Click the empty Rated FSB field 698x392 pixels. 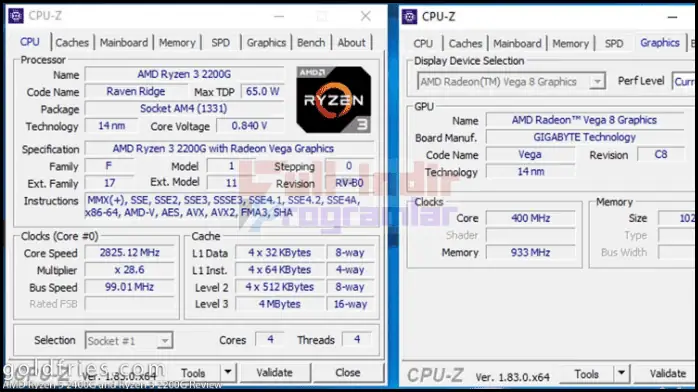click(x=130, y=304)
